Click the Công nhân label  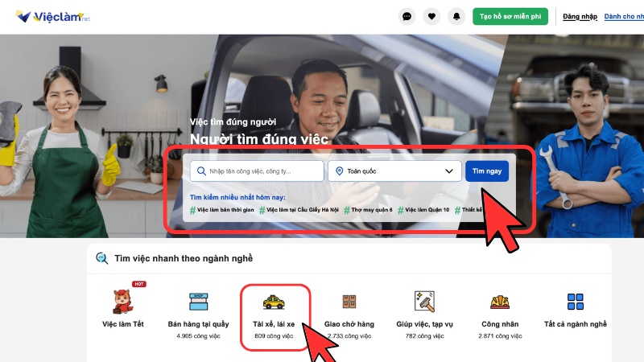[x=500, y=324]
